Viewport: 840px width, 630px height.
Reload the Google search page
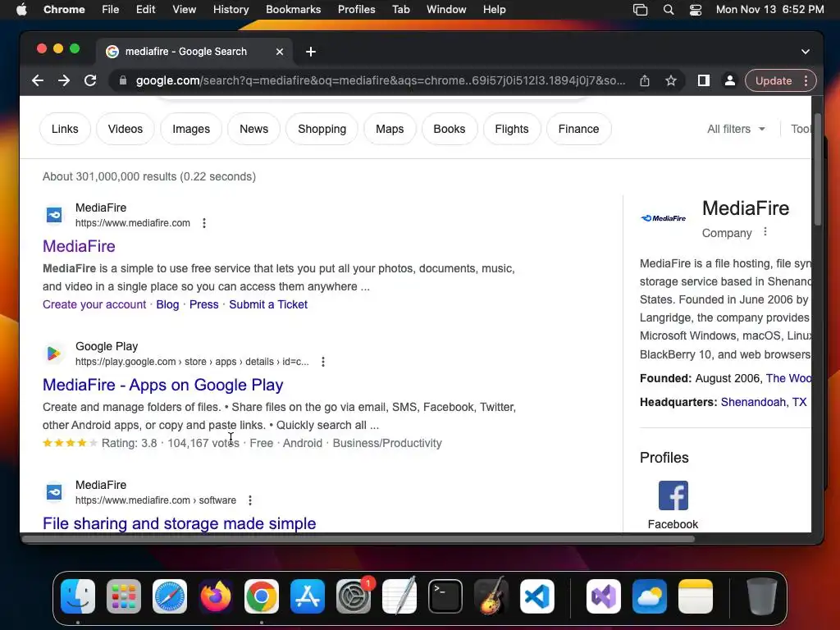tap(90, 81)
